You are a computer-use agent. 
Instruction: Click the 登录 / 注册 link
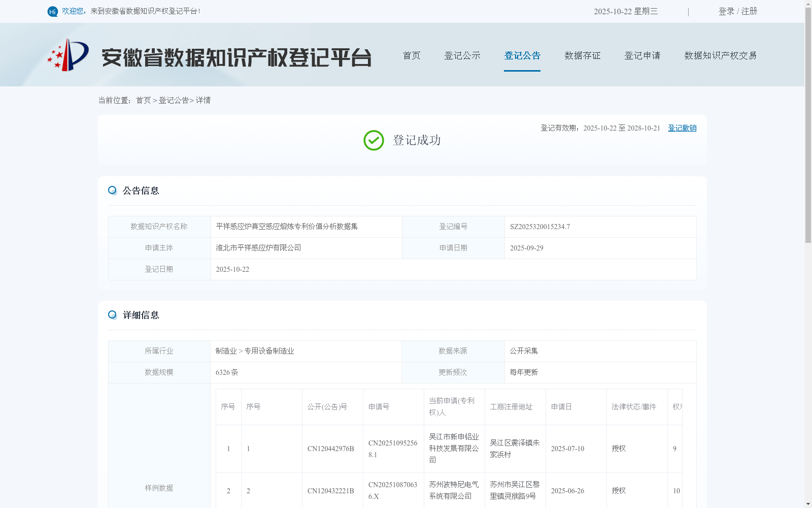click(738, 11)
